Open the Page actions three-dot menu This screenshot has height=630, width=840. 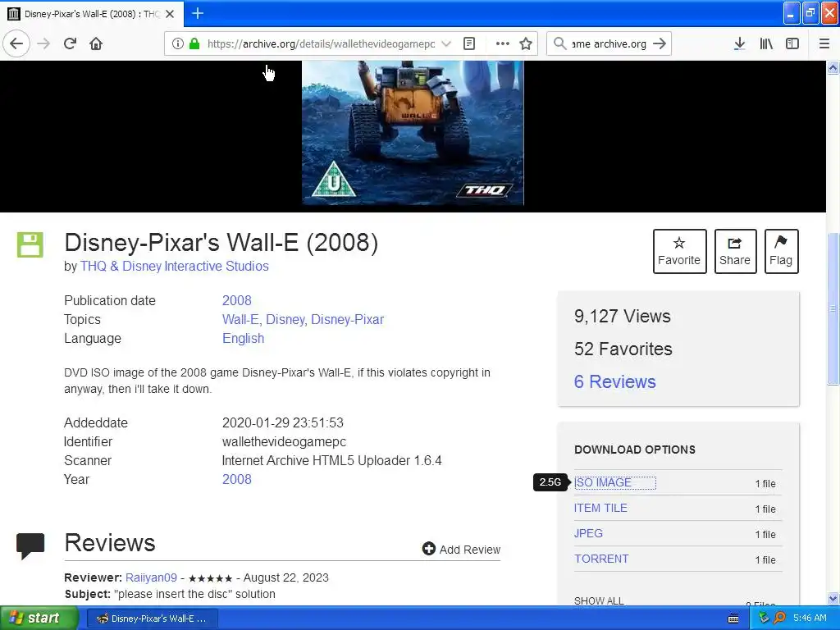[503, 43]
